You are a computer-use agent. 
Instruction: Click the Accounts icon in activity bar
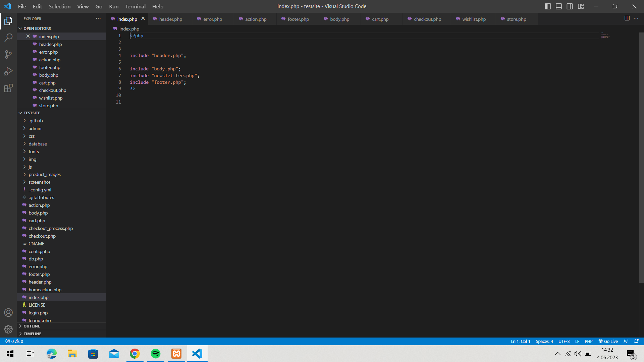8,312
